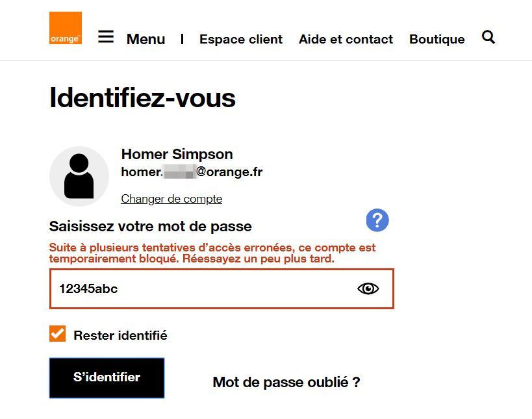
Task: Click the user avatar silhouette
Action: point(79,176)
